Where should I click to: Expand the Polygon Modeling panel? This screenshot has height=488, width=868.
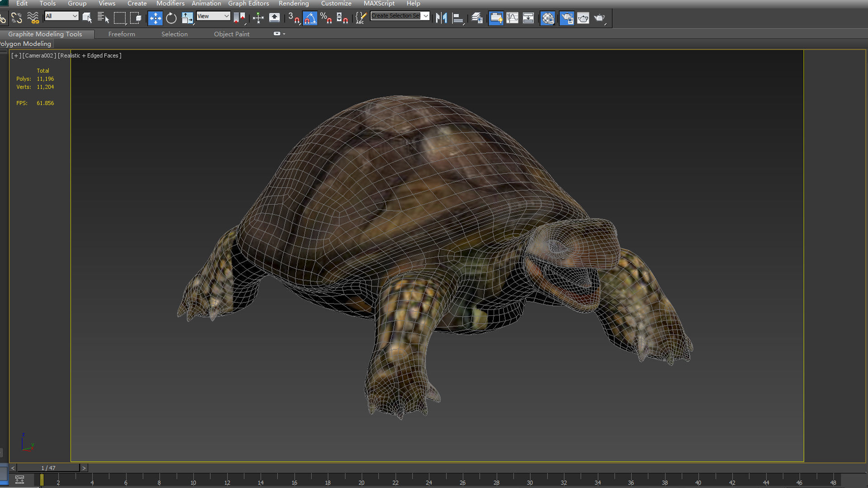point(25,44)
